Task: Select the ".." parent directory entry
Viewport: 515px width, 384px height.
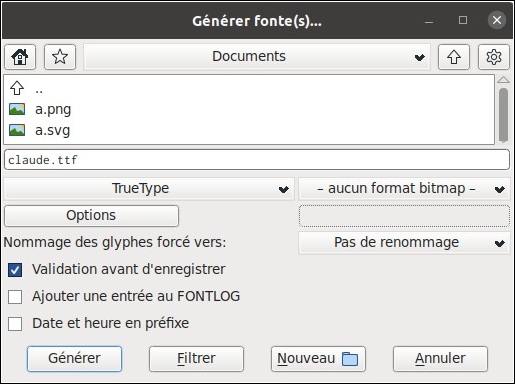Action: tap(39, 91)
